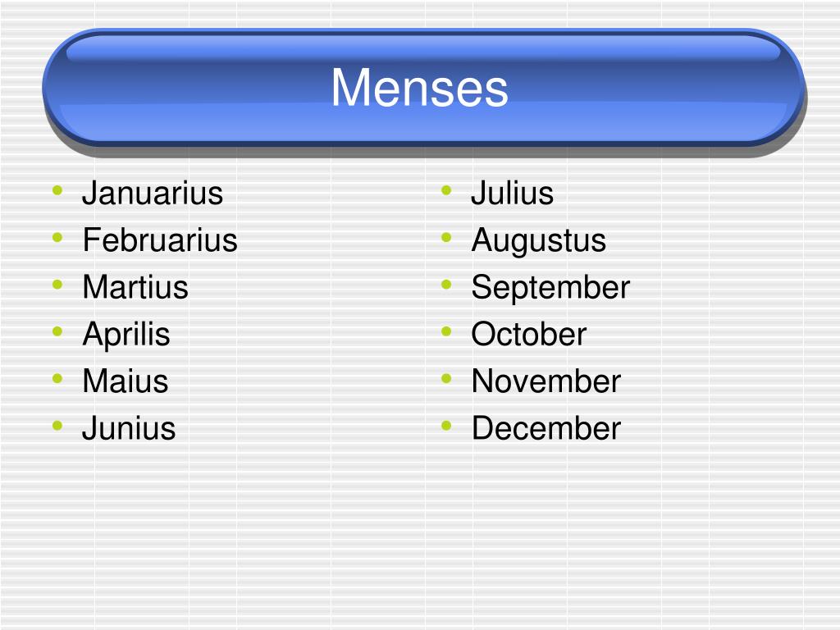840x630 pixels.
Task: Click the bullet next to Junius
Action: click(58, 426)
